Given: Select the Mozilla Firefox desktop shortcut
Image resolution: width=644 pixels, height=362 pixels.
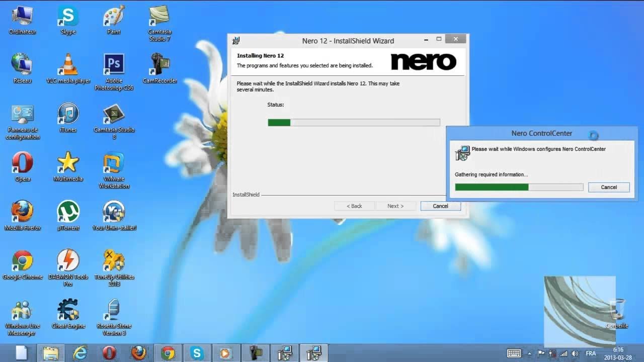Looking at the screenshot, I should tap(22, 216).
